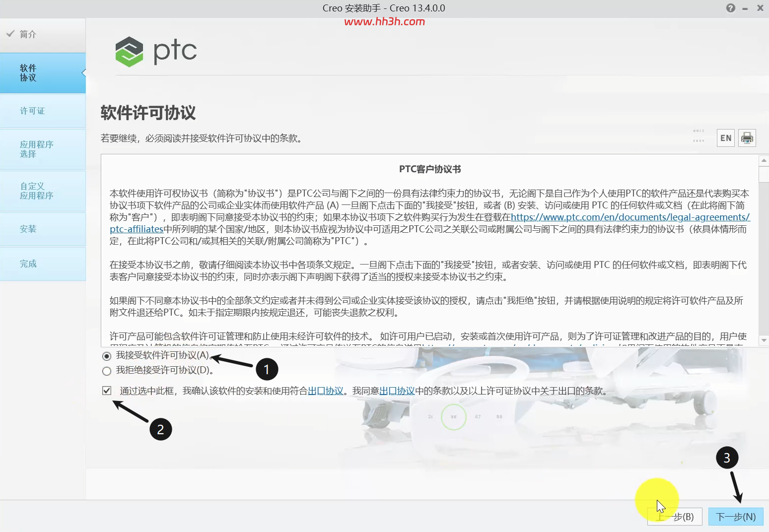Select 我接受软件许可协议(A) radio button
Viewport: 769px width, 532px height.
click(106, 356)
